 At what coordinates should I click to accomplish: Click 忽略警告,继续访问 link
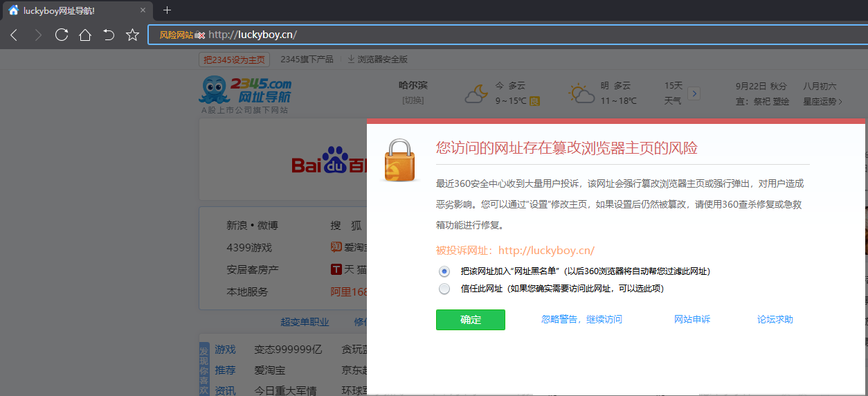pyautogui.click(x=581, y=320)
